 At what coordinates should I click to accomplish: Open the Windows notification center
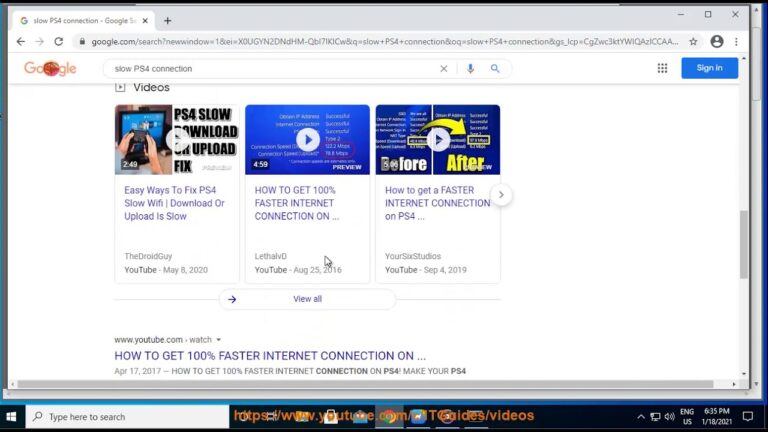point(747,417)
